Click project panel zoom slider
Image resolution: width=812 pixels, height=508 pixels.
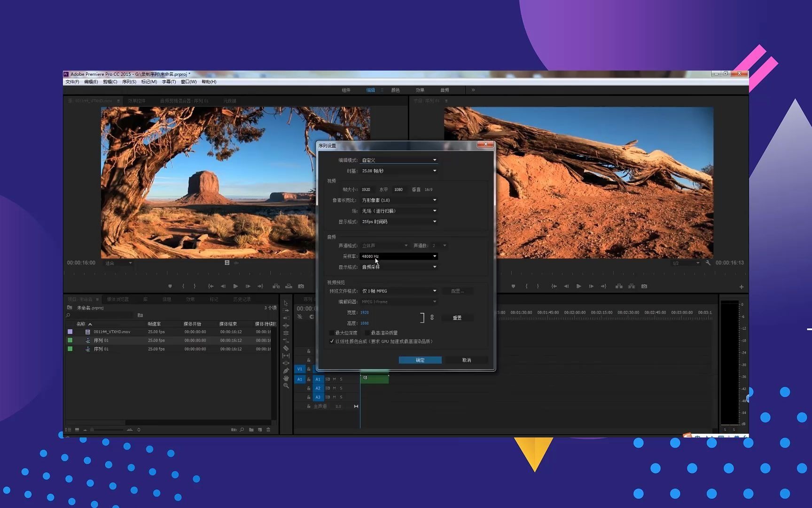click(x=107, y=429)
